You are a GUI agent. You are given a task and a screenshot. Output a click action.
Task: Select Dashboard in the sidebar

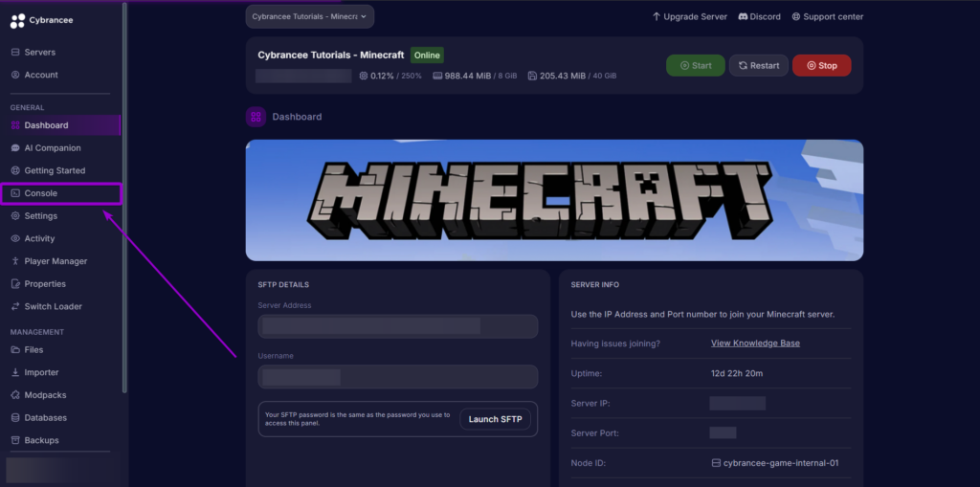pyautogui.click(x=60, y=125)
